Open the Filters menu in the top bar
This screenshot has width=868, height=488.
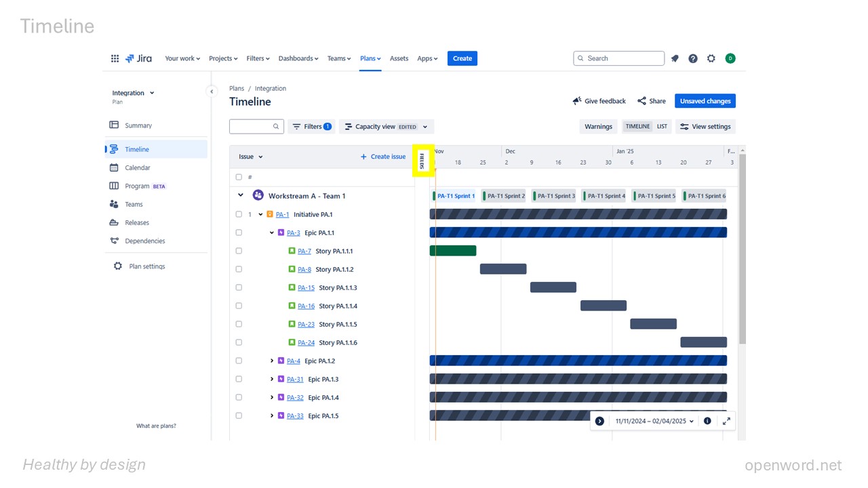[258, 58]
